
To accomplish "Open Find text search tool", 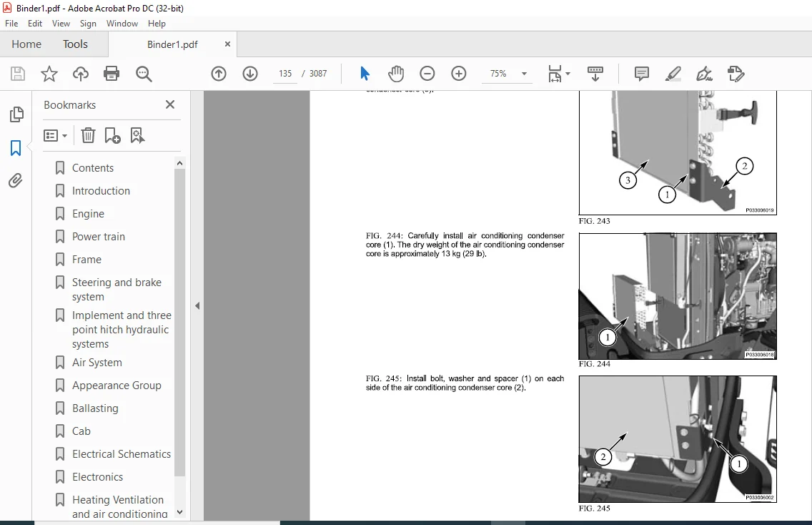I will 144,74.
